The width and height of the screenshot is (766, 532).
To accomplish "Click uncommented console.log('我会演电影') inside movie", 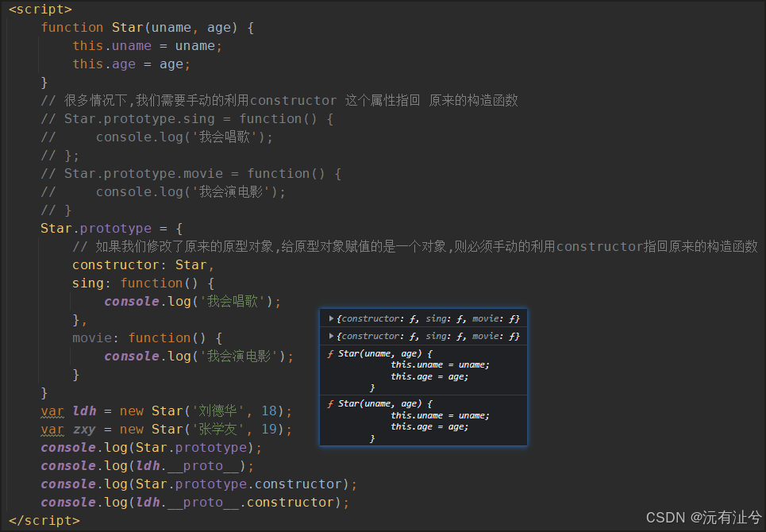I will click(198, 357).
